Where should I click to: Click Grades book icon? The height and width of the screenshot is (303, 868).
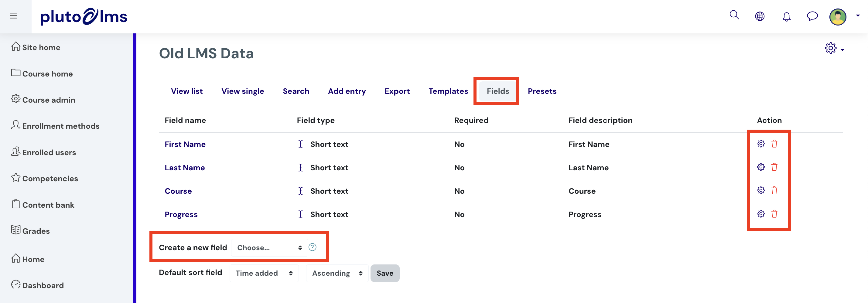(x=15, y=230)
